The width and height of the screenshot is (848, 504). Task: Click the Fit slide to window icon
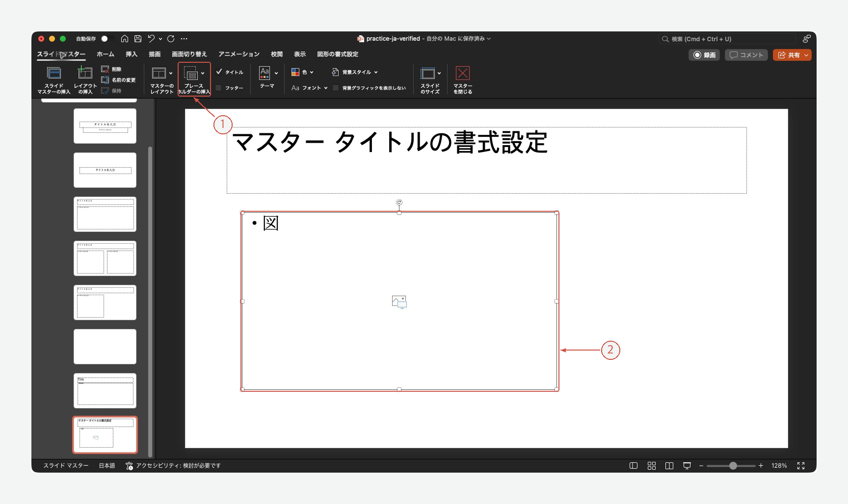click(801, 466)
